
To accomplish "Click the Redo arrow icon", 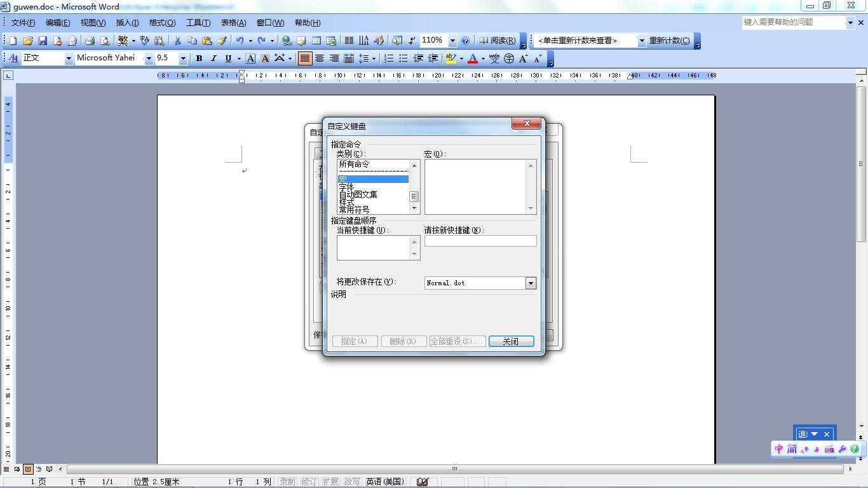I will pos(261,41).
